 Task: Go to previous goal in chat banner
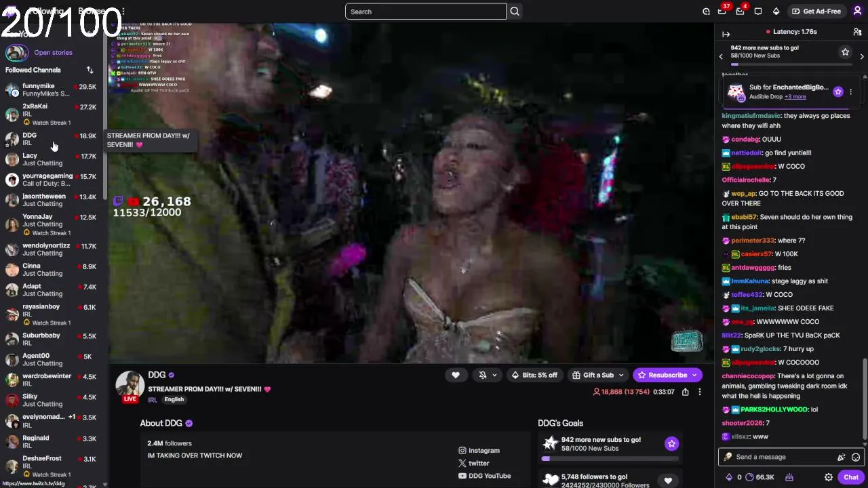721,56
